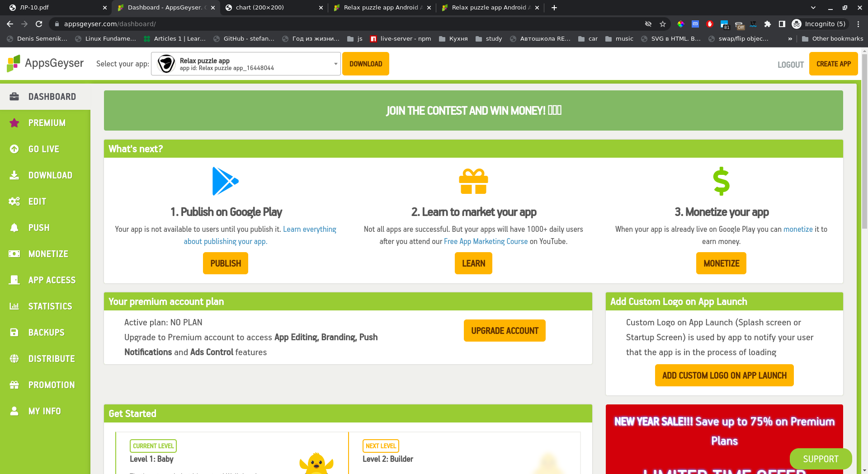Image resolution: width=868 pixels, height=474 pixels.
Task: Expand the hidden bookmarks overflow chevron
Action: (x=790, y=39)
